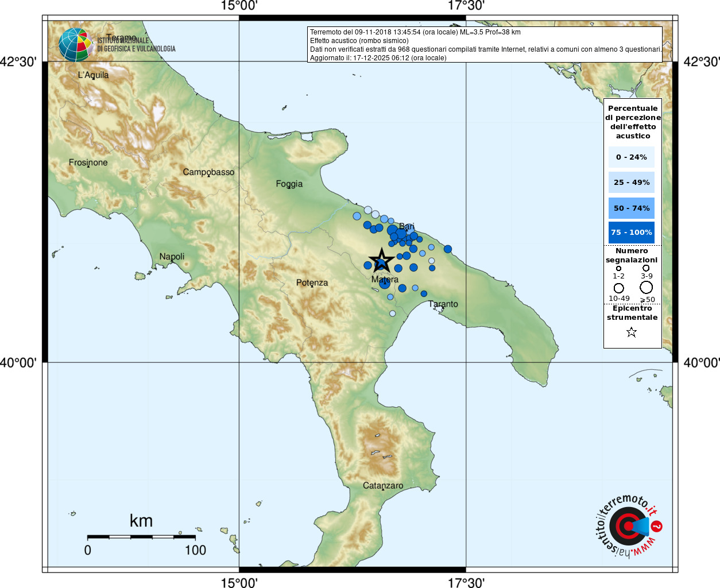Click the 'Terremoto del 09-11-2018' header line
Screen dimensions: 720x588
tap(415, 32)
